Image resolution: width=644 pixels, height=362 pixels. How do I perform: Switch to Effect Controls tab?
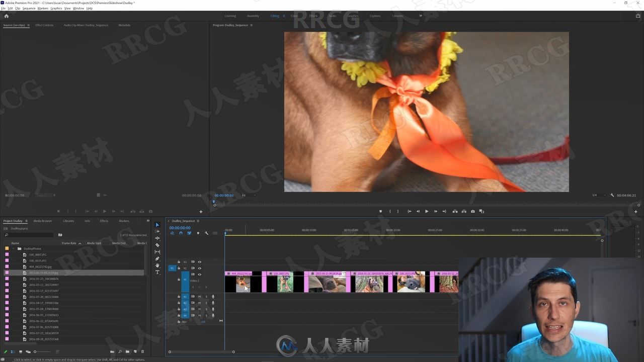tap(44, 25)
